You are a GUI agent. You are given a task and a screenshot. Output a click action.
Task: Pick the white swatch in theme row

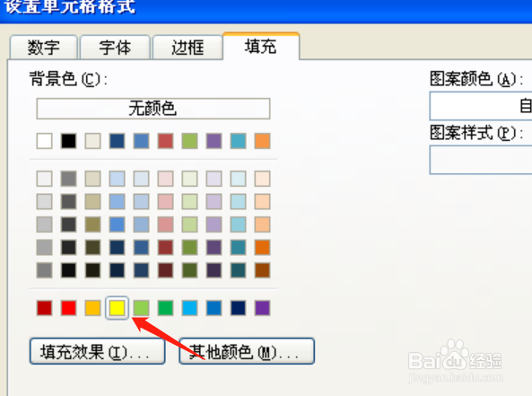(x=45, y=141)
